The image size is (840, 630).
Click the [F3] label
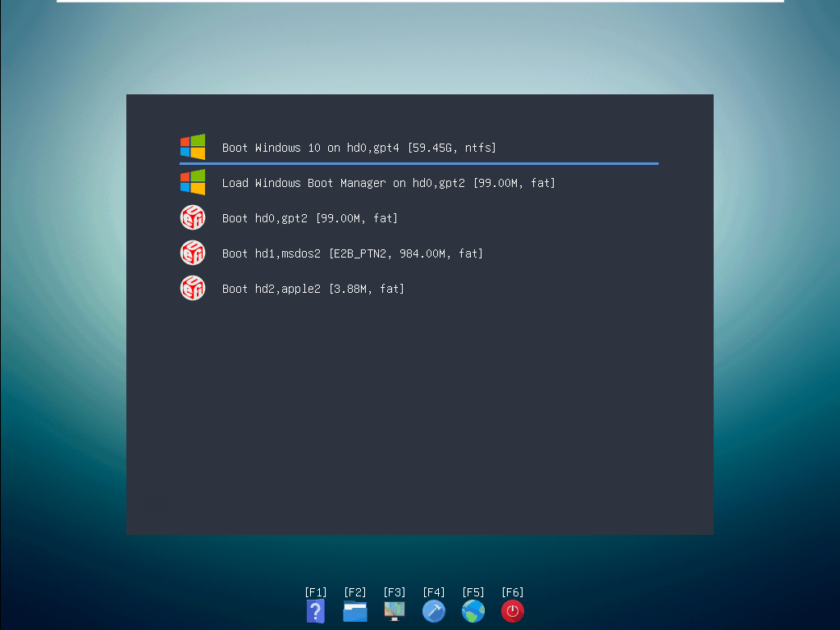coord(395,592)
